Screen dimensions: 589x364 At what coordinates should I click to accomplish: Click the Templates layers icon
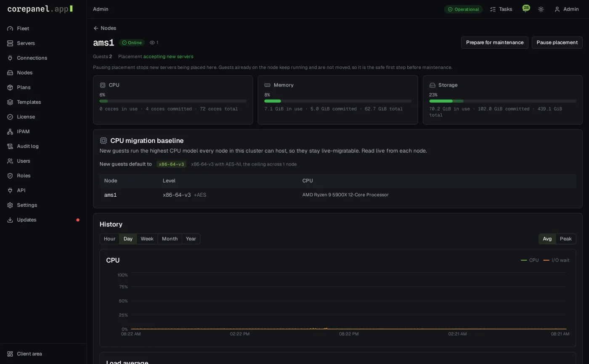[10, 102]
